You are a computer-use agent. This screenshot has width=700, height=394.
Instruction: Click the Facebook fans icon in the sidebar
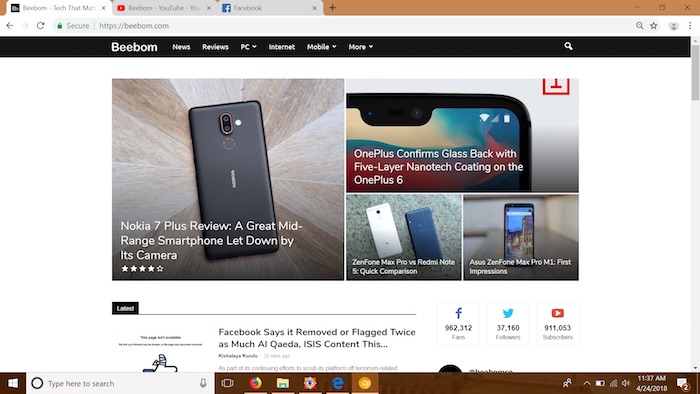pyautogui.click(x=458, y=313)
